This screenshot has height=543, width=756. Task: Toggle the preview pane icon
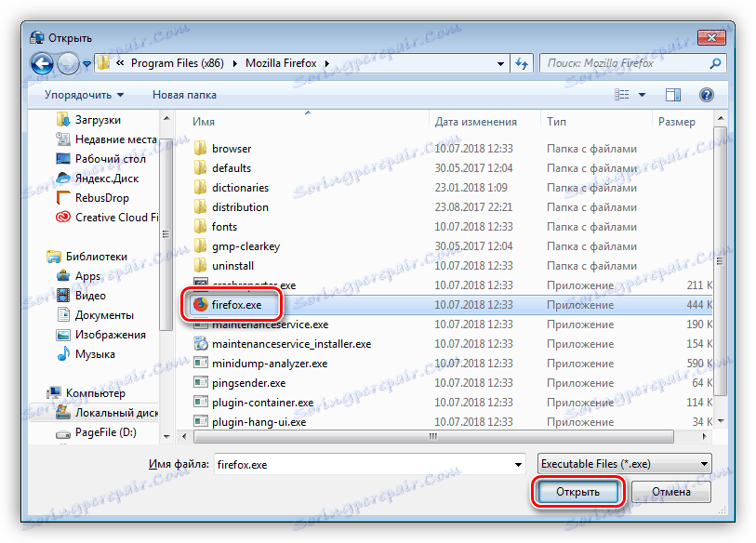[x=673, y=95]
